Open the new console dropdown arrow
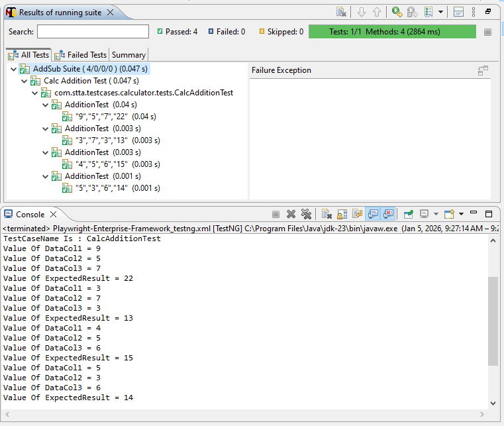The width and height of the screenshot is (504, 426). (461, 214)
